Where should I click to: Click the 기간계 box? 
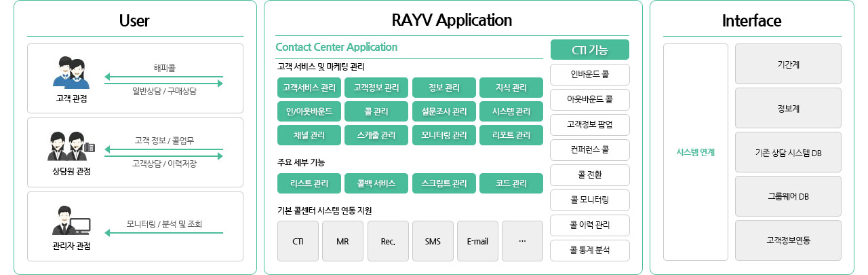(x=789, y=64)
